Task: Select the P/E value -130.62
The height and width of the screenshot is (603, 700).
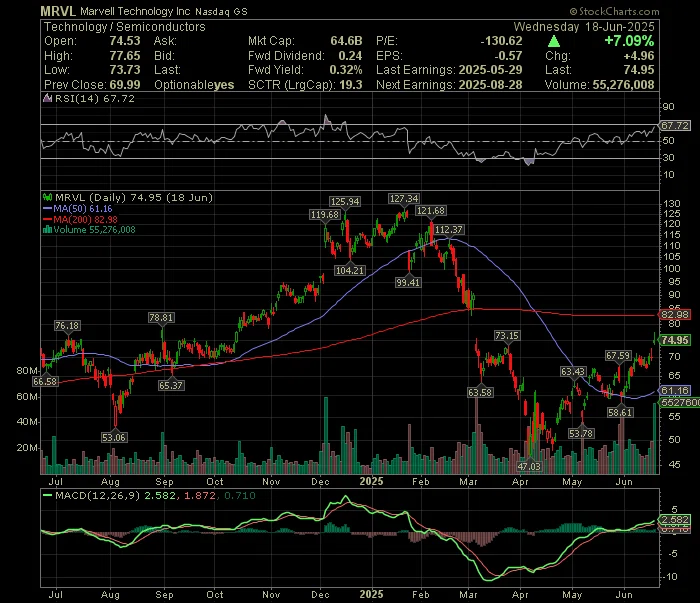Action: click(501, 41)
